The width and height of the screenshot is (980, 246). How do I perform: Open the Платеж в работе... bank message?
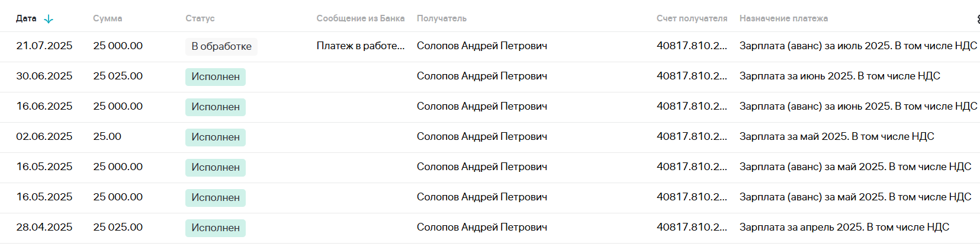tap(361, 46)
